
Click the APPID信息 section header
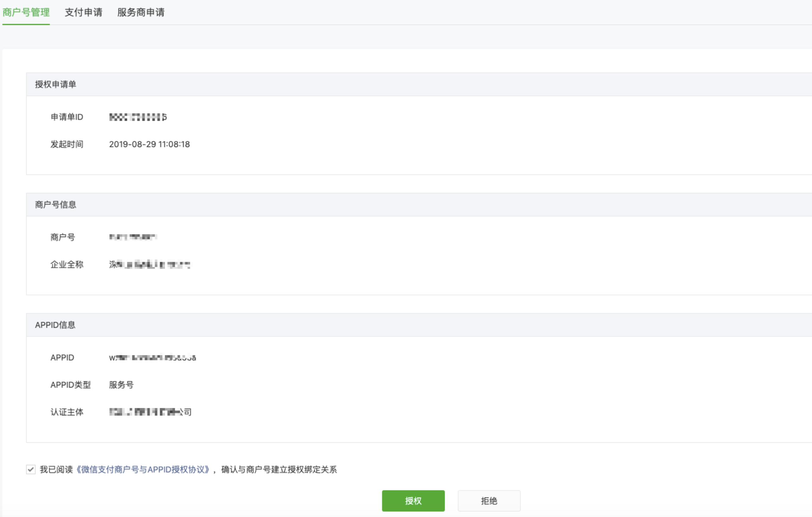coord(56,325)
